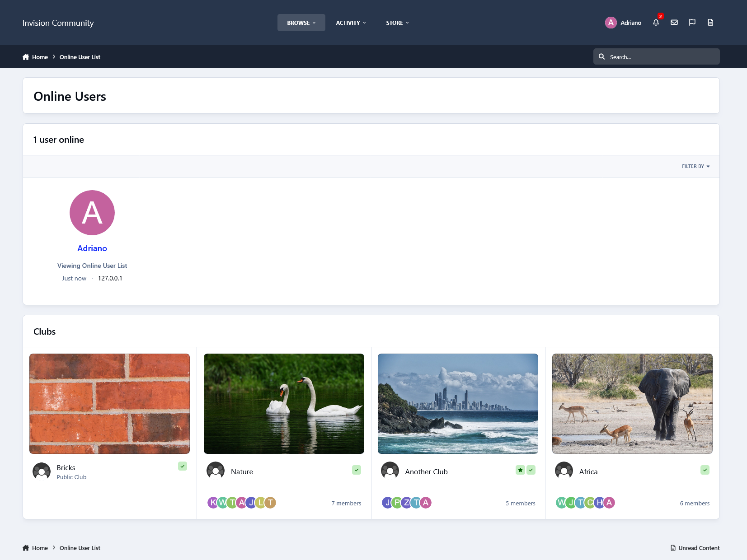
Task: Click the Unread Content link
Action: tap(695, 548)
